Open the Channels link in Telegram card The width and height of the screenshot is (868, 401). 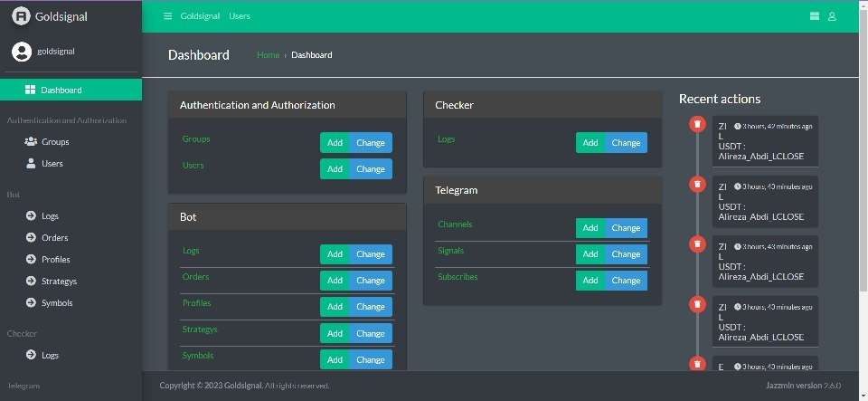click(455, 224)
